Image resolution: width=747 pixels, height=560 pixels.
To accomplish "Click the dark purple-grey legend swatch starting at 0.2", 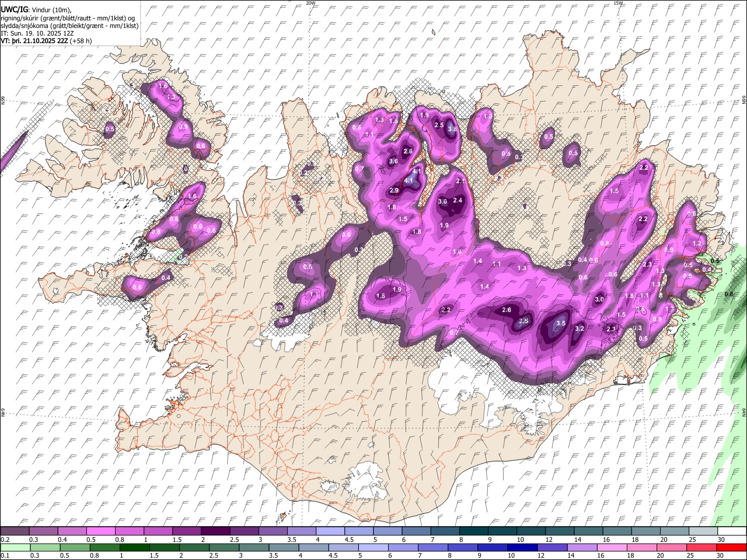I will (15, 531).
